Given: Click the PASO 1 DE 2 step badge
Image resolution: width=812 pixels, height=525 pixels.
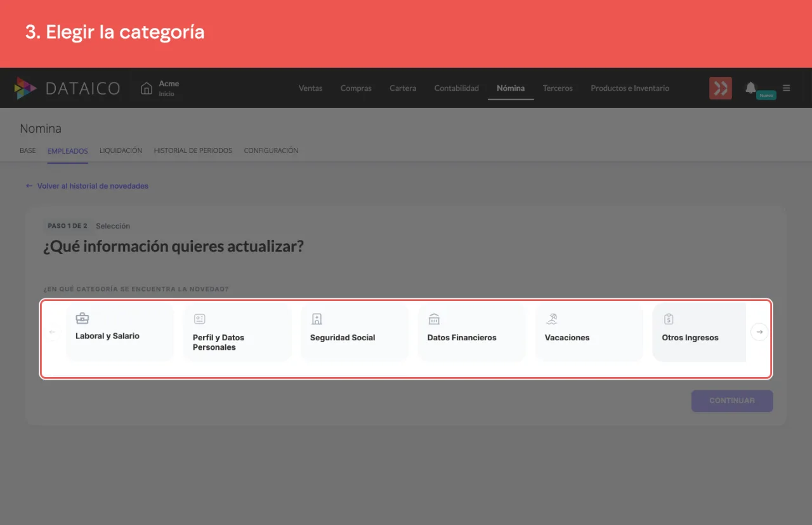Looking at the screenshot, I should 67,226.
